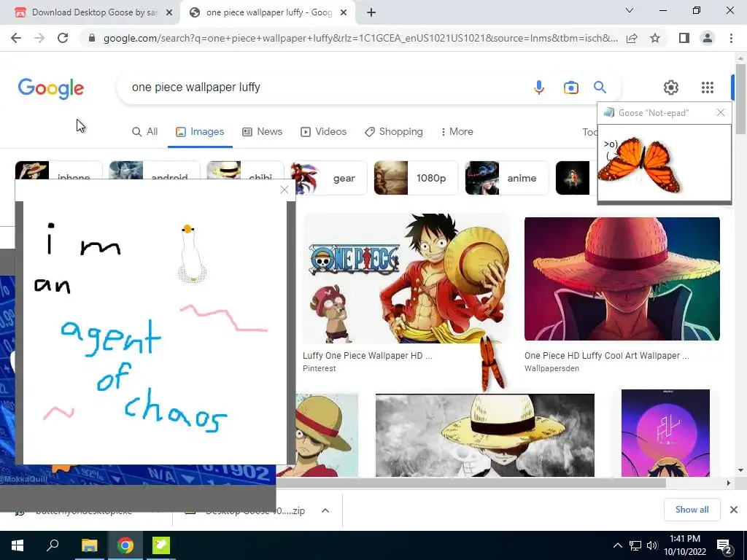Open Chrome side panel icon
Viewport: 747px width, 560px height.
click(684, 38)
